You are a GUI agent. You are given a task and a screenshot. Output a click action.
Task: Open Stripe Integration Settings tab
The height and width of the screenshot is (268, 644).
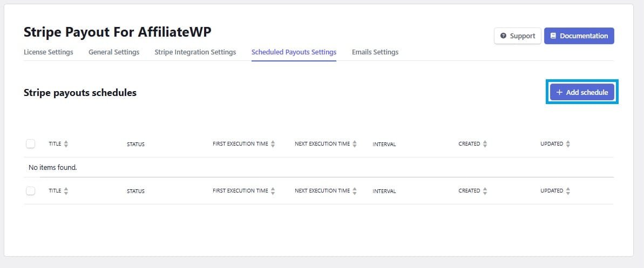195,52
